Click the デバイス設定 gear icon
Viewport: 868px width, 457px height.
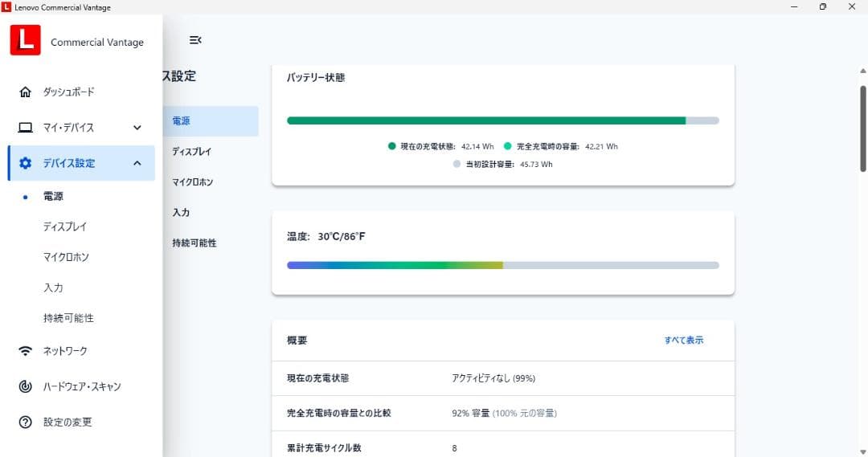click(26, 163)
